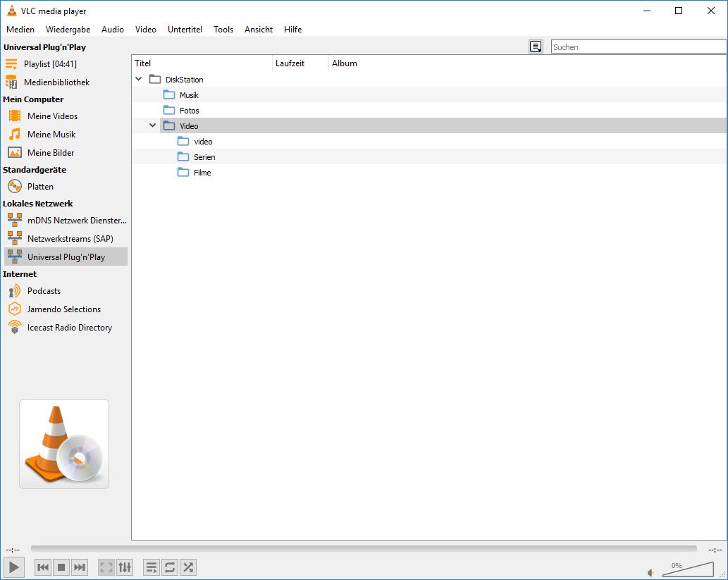The image size is (728, 580).
Task: Click the Playlist list icon
Action: click(11, 63)
